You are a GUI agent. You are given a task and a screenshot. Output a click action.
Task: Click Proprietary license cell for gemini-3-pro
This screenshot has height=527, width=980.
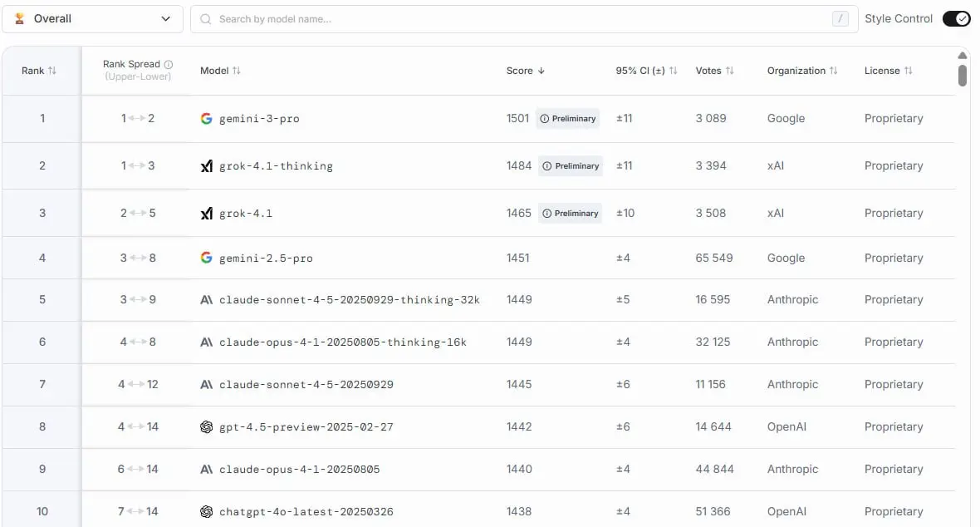coord(893,118)
